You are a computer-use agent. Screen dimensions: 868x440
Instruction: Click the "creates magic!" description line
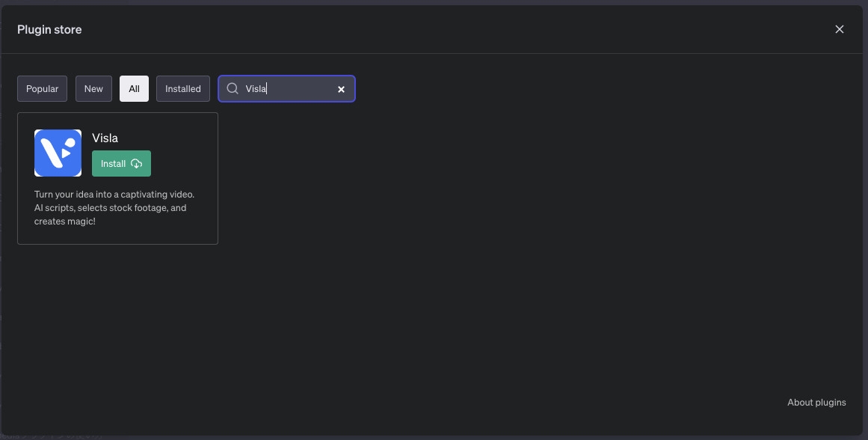point(65,221)
